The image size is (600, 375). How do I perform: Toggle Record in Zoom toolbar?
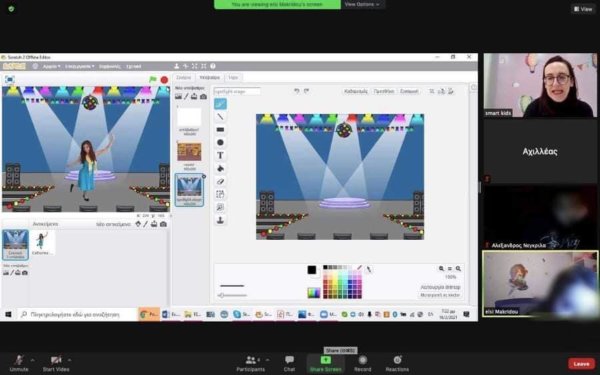point(362,363)
